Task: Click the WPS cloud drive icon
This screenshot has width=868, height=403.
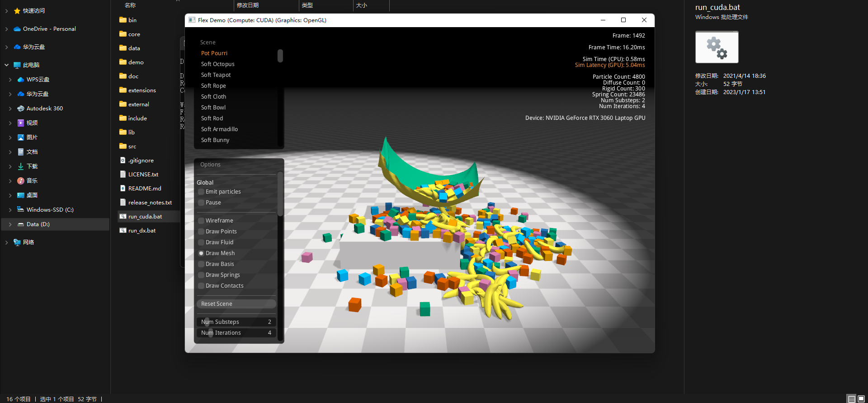Action: coord(21,80)
